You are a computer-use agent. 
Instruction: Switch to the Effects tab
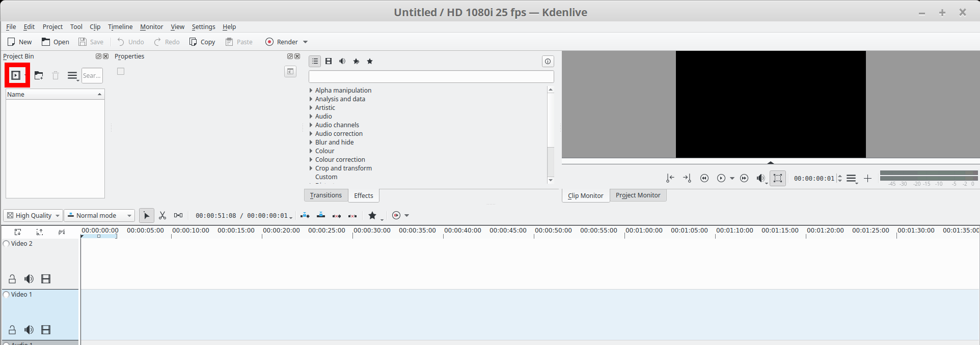(364, 195)
